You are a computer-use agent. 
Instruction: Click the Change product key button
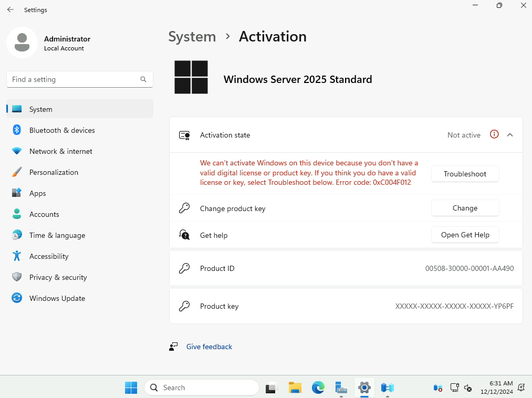(465, 208)
